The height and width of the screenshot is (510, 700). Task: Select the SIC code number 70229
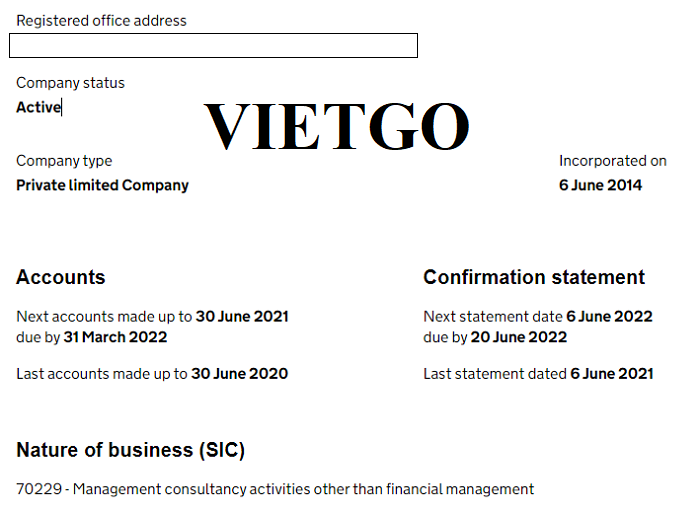(x=39, y=489)
